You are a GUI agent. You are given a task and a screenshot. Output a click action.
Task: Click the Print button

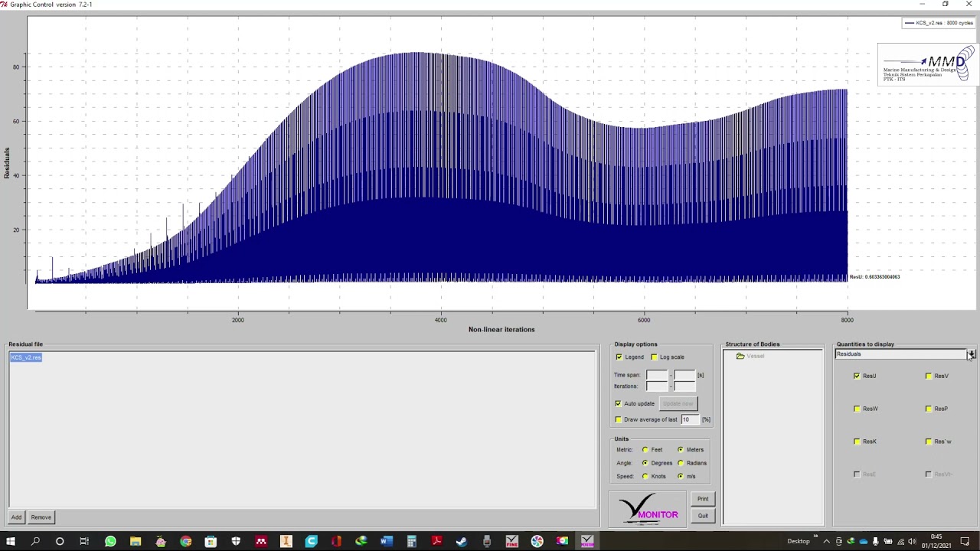click(703, 499)
